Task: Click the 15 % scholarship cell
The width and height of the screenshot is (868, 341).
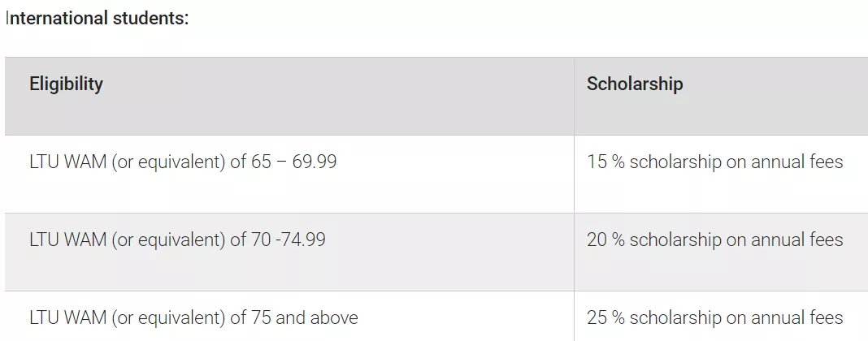Action: point(714,162)
